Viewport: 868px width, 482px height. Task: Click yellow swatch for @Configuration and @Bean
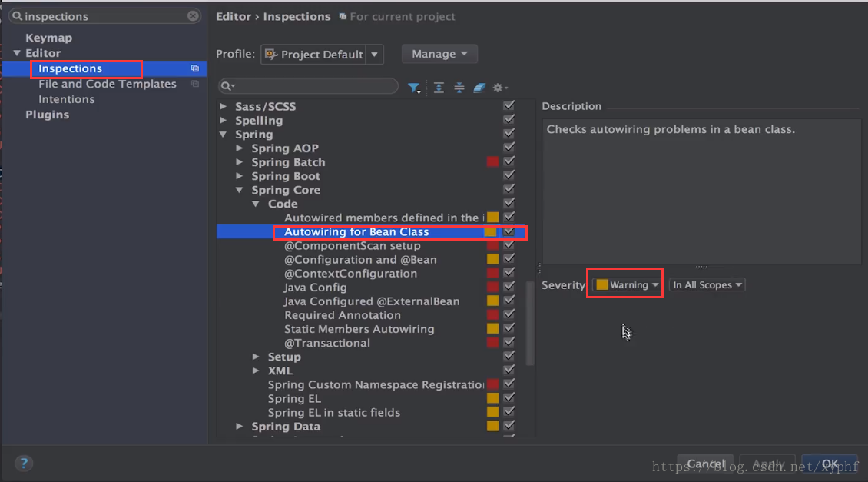coord(492,259)
